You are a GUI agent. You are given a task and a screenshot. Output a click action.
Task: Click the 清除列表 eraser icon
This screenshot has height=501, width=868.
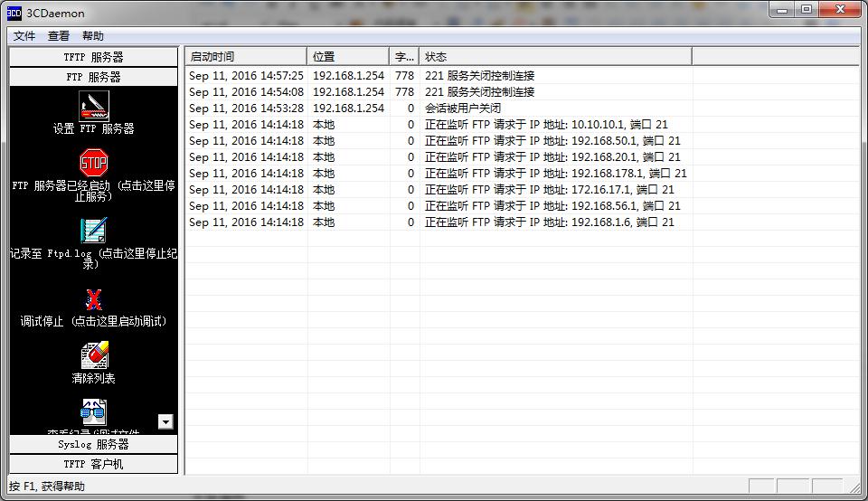point(94,354)
